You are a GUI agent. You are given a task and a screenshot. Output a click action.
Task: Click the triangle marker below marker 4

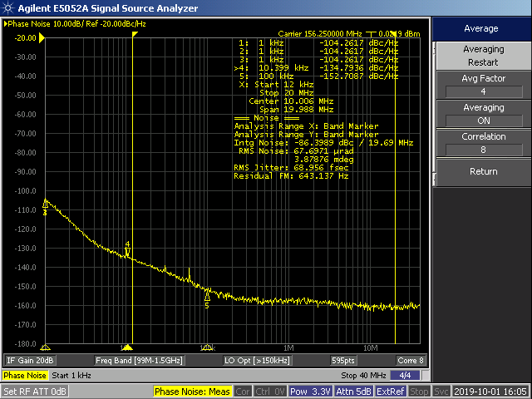point(127,347)
